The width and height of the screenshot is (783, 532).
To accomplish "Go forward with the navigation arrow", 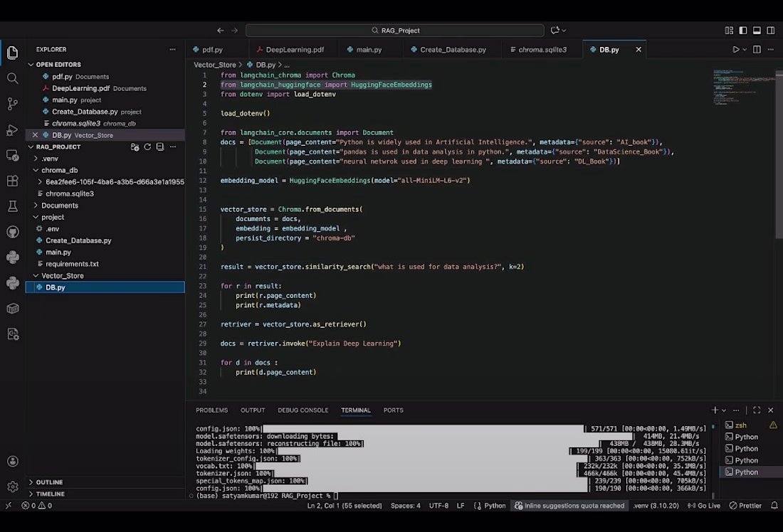I will click(235, 31).
